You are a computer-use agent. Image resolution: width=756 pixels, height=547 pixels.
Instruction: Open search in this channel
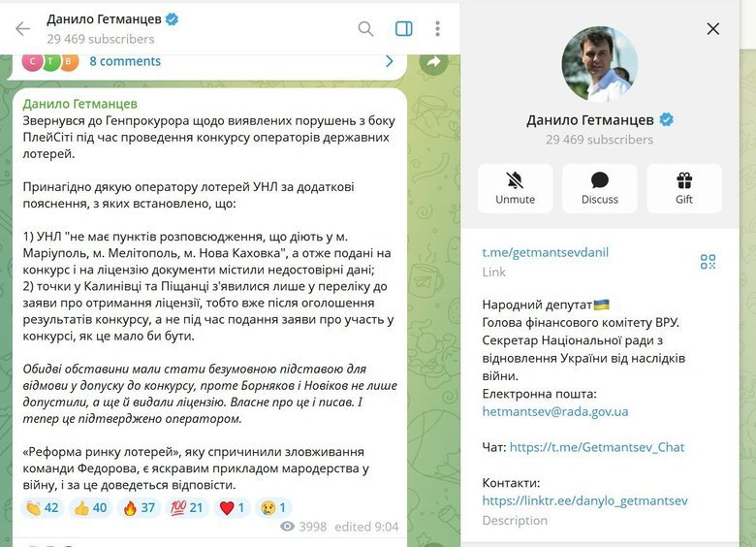(x=365, y=29)
